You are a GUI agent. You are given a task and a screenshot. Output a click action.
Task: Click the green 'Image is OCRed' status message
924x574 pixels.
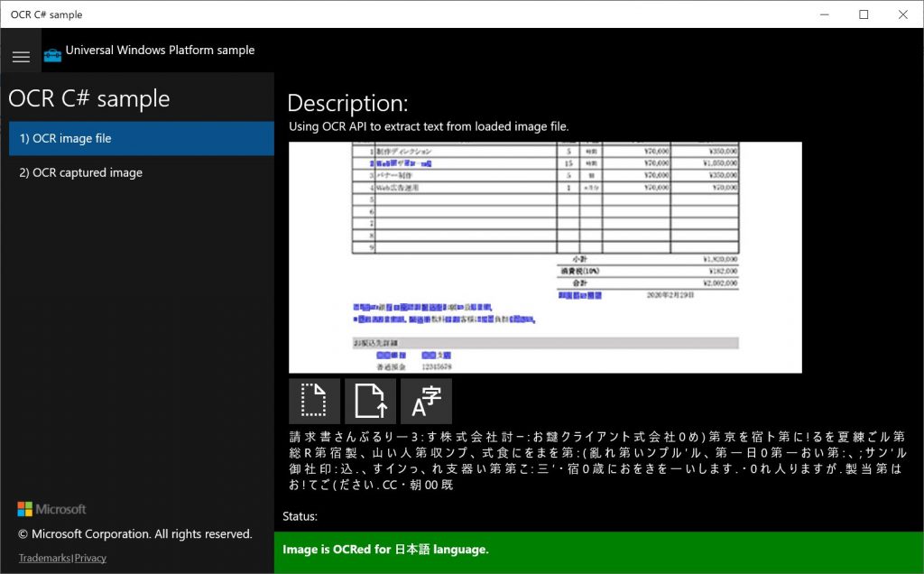click(x=385, y=550)
